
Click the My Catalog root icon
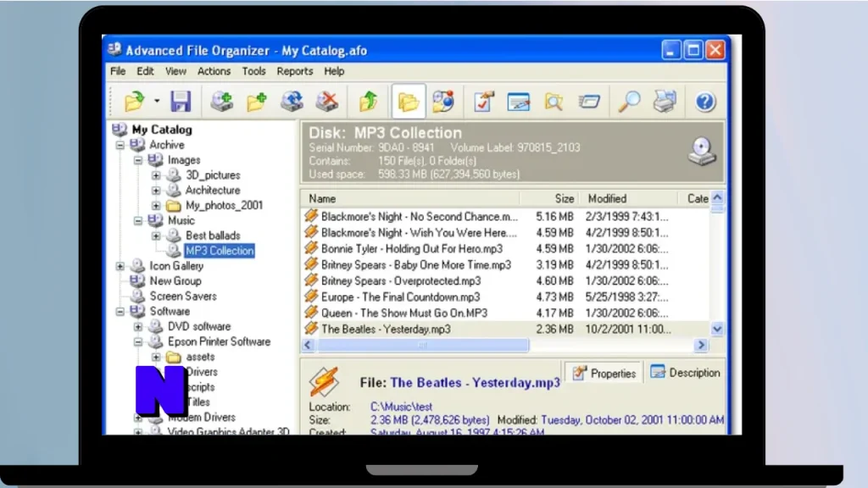click(120, 130)
